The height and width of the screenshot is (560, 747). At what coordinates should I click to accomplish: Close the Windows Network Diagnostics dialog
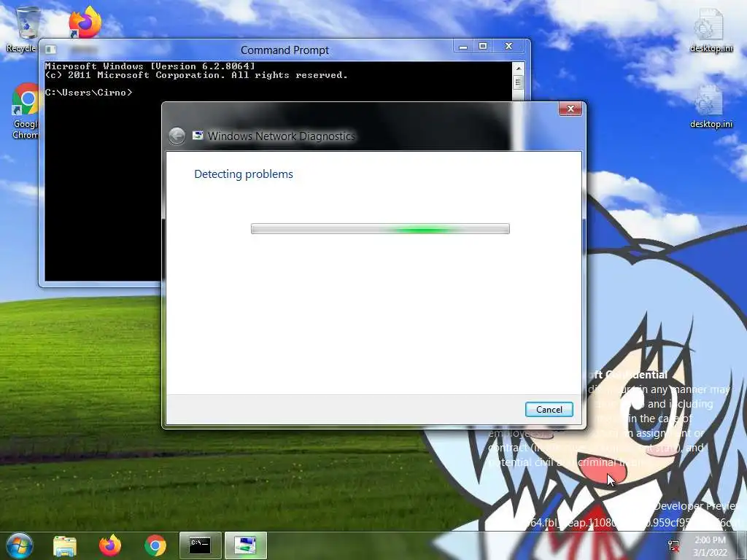click(x=570, y=109)
